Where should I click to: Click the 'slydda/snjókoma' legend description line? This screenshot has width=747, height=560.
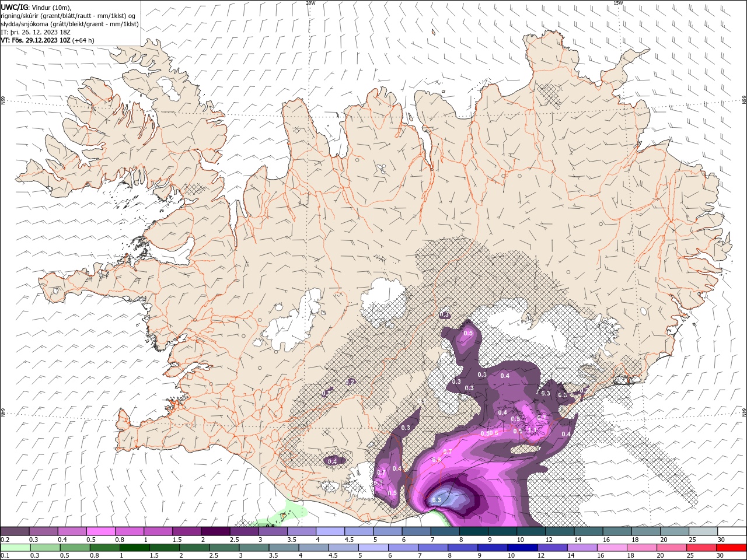coord(70,24)
